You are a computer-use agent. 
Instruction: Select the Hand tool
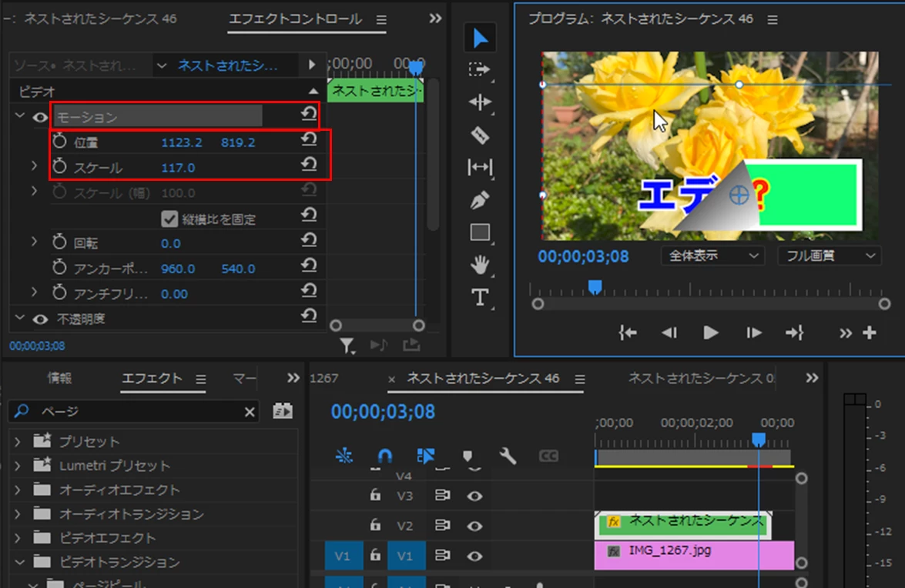tap(480, 265)
